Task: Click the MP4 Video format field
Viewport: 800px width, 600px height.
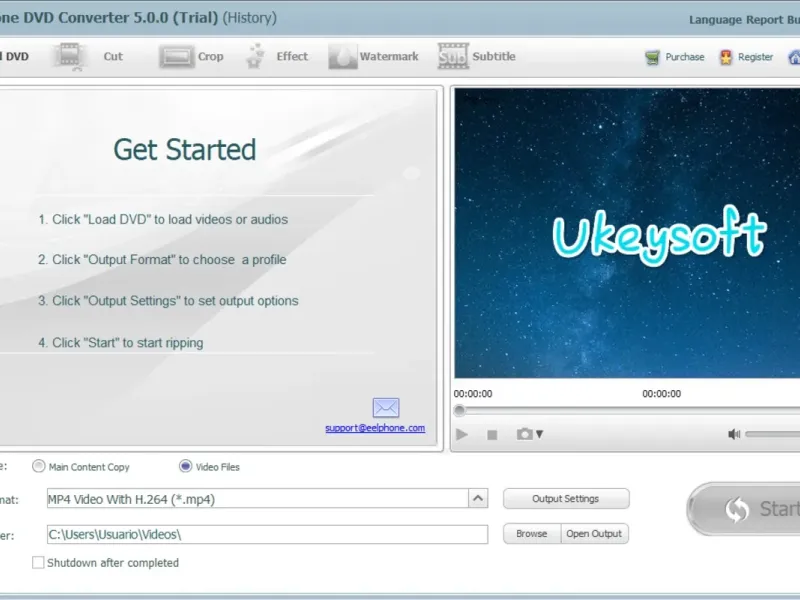Action: (258, 498)
